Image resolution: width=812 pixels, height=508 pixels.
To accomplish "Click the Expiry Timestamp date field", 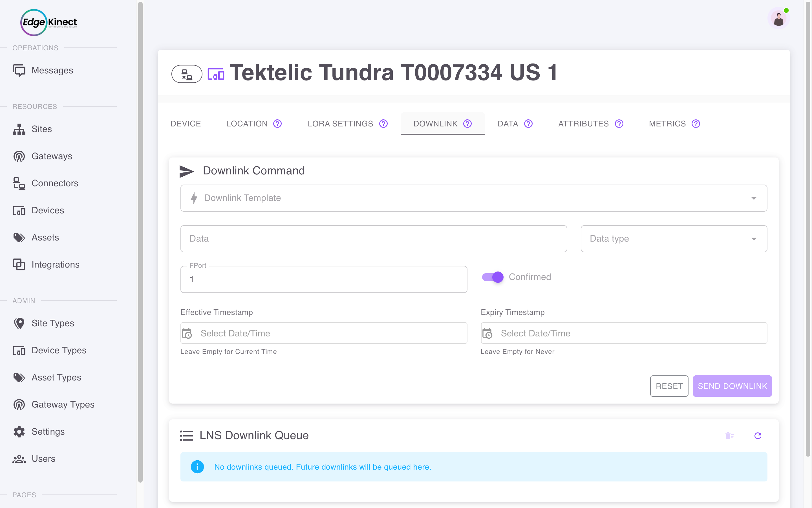I will [x=624, y=333].
